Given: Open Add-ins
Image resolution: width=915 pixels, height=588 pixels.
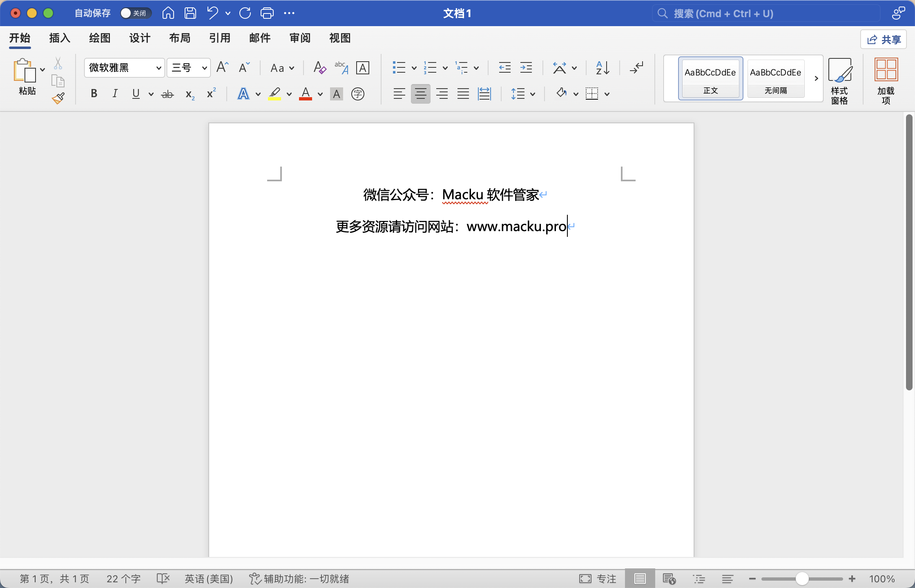Looking at the screenshot, I should coord(886,81).
